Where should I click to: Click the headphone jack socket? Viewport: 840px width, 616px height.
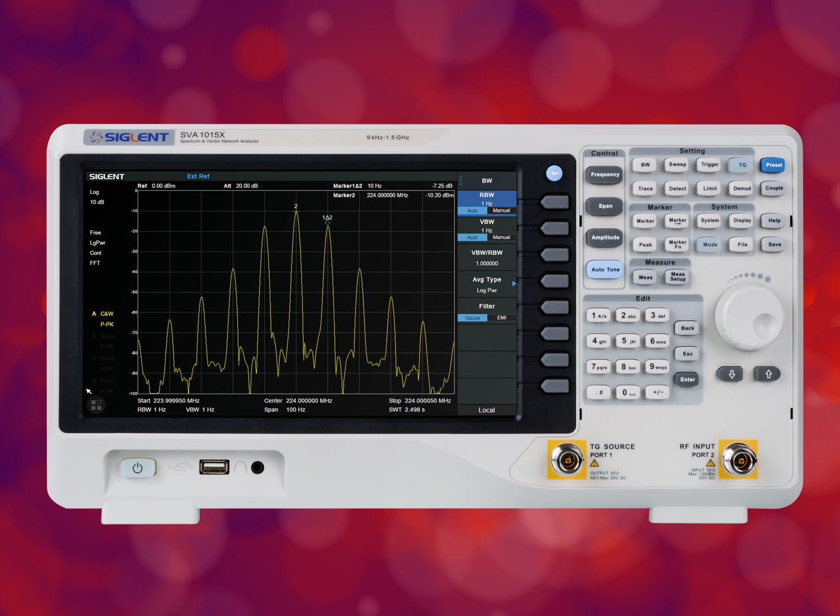click(x=257, y=467)
